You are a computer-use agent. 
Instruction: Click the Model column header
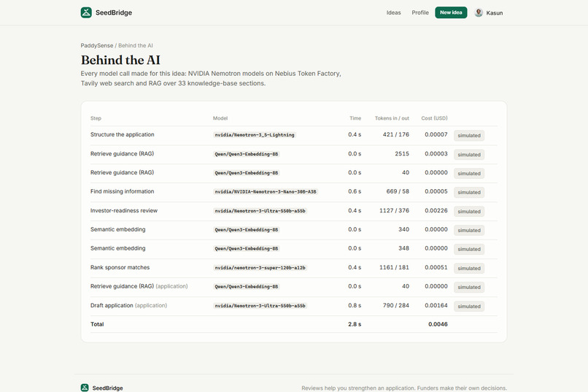point(220,118)
